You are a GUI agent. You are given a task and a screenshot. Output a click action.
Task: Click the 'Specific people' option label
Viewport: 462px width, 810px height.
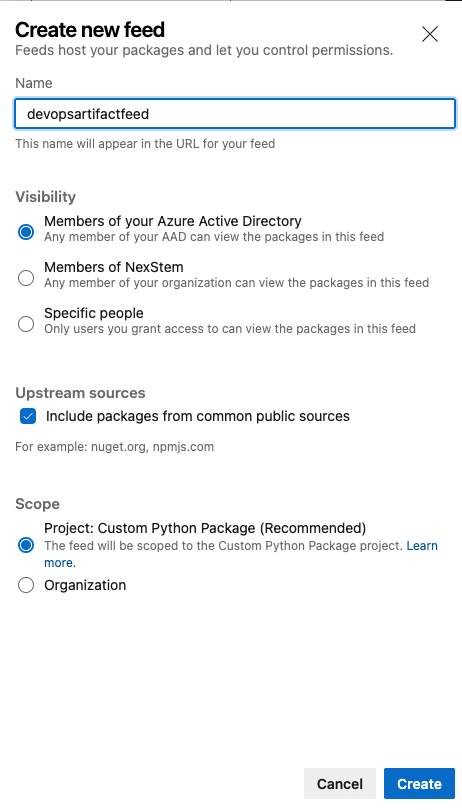click(94, 313)
